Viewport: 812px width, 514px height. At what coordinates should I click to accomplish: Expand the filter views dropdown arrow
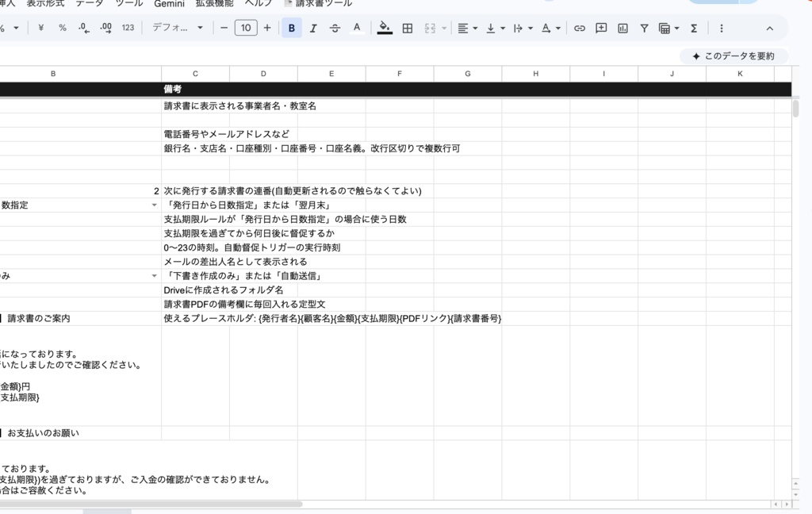click(677, 28)
